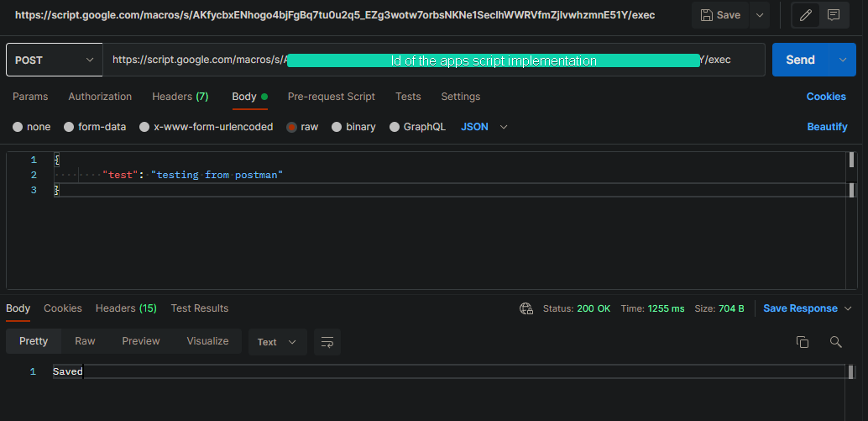
Task: Click the request body editor vertical scrollbar
Action: tap(852, 220)
